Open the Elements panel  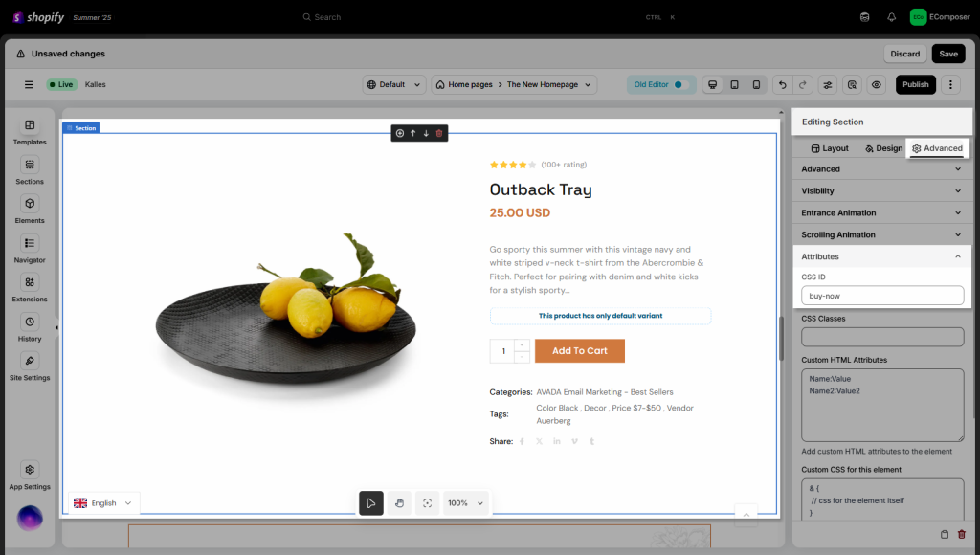click(x=30, y=211)
